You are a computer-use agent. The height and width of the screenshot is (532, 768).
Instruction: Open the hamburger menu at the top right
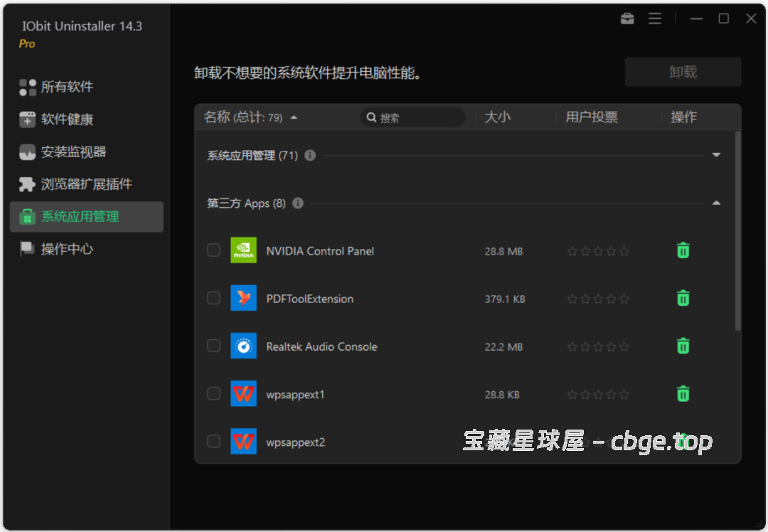coord(654,18)
